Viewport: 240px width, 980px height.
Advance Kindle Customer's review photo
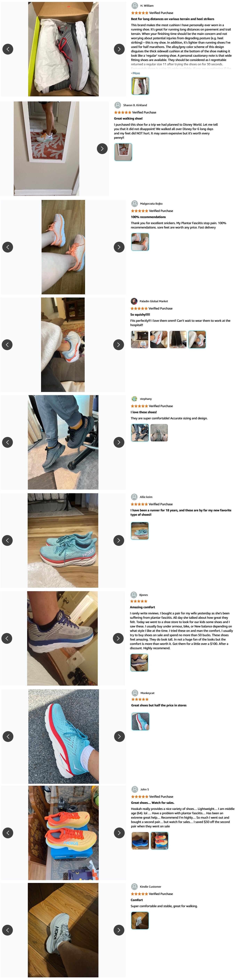119,930
